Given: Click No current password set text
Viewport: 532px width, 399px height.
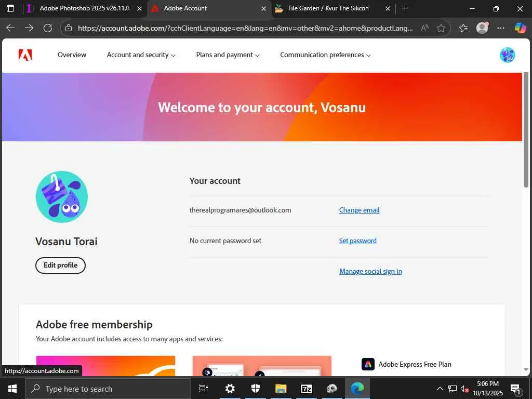Looking at the screenshot, I should point(225,241).
